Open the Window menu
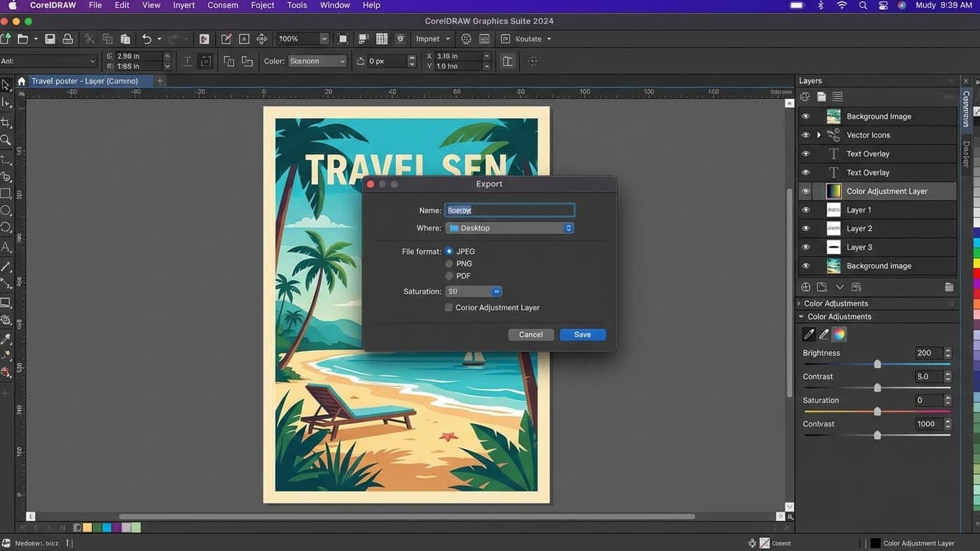 click(333, 5)
